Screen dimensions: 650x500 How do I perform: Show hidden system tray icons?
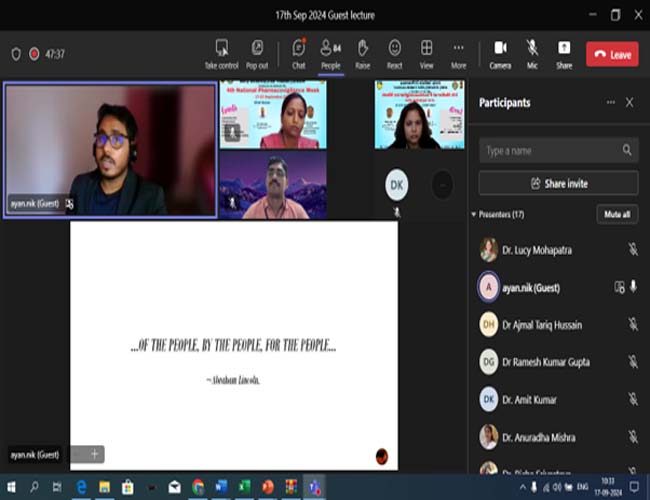523,487
